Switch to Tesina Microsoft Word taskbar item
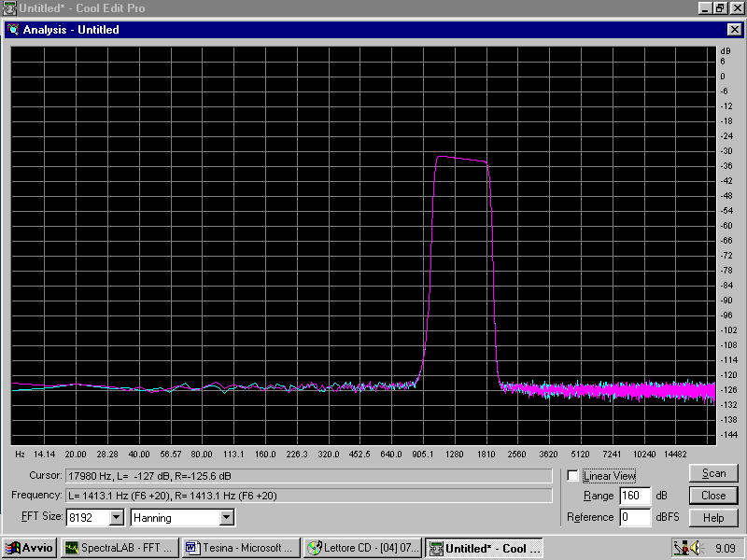 pos(242,548)
